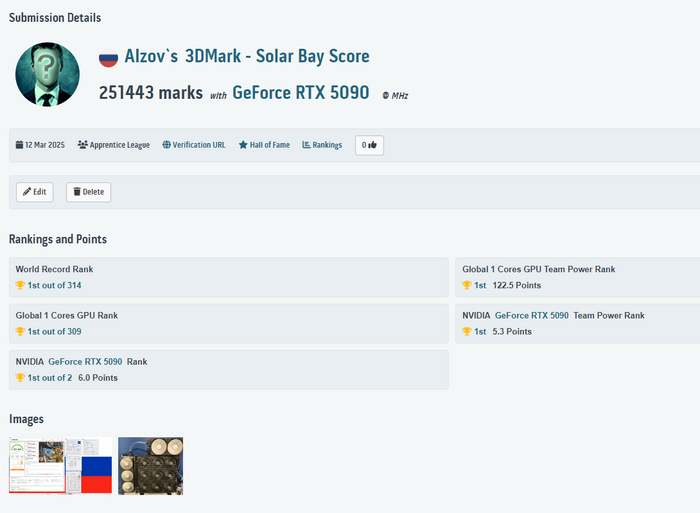
Task: Click the trophy icon under World Record Rank
Action: [20, 286]
